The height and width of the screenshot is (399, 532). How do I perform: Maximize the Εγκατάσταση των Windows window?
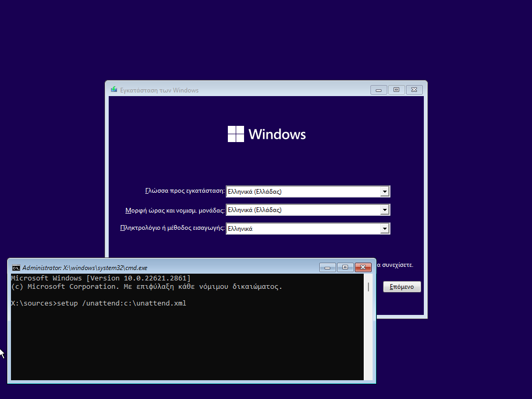point(396,90)
